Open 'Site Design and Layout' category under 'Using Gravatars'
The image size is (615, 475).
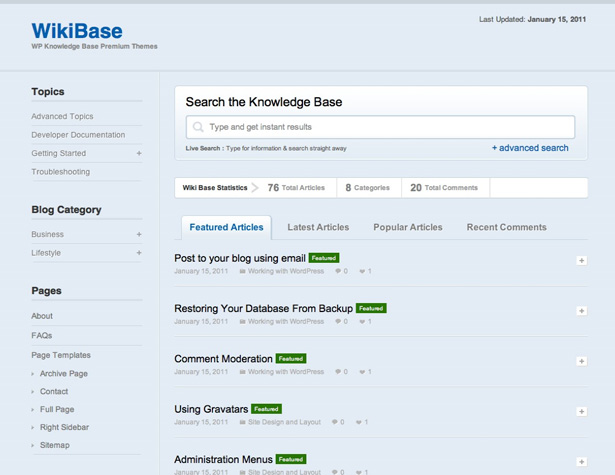(x=284, y=422)
